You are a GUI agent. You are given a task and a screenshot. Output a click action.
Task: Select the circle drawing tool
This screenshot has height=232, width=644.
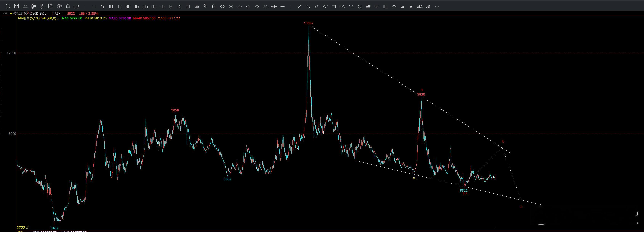click(x=359, y=7)
